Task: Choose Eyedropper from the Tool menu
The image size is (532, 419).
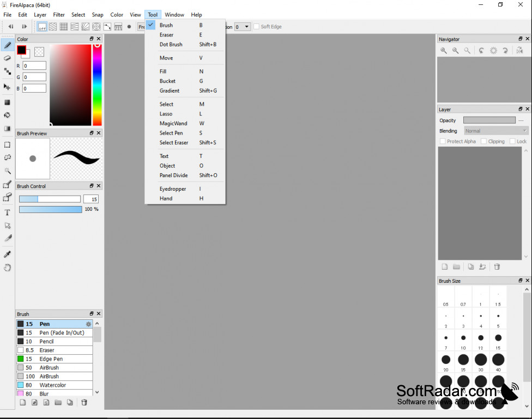Action: coord(185,189)
